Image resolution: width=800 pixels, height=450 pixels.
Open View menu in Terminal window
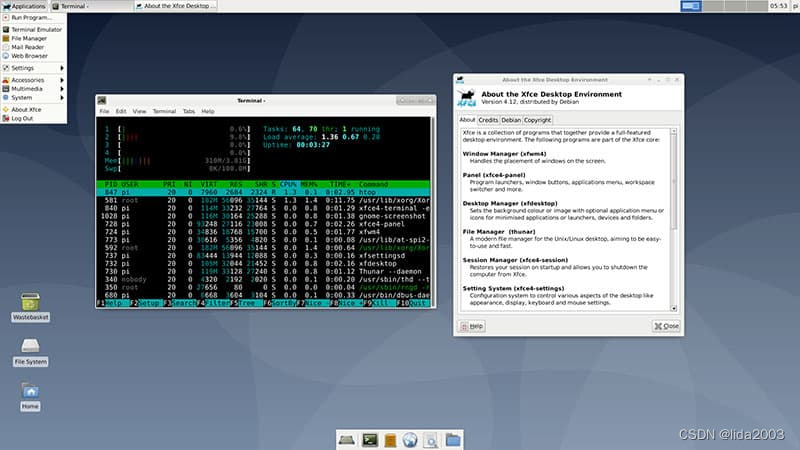(139, 111)
